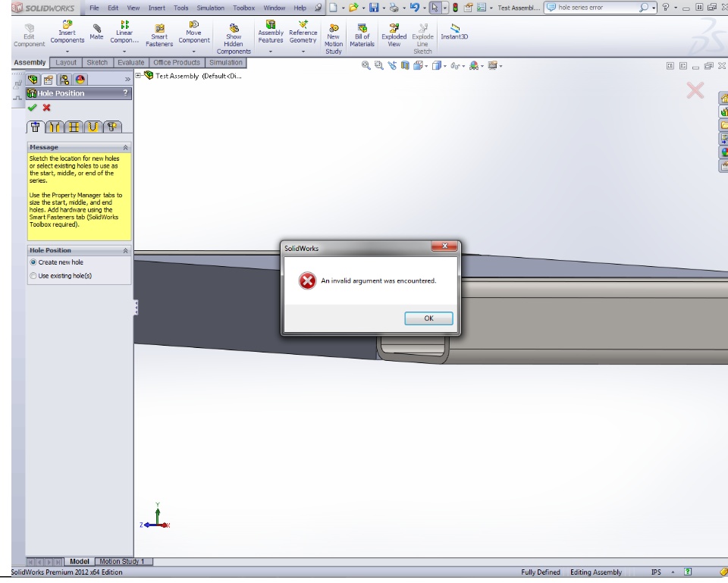
Task: Open the Insert menu
Action: (157, 8)
